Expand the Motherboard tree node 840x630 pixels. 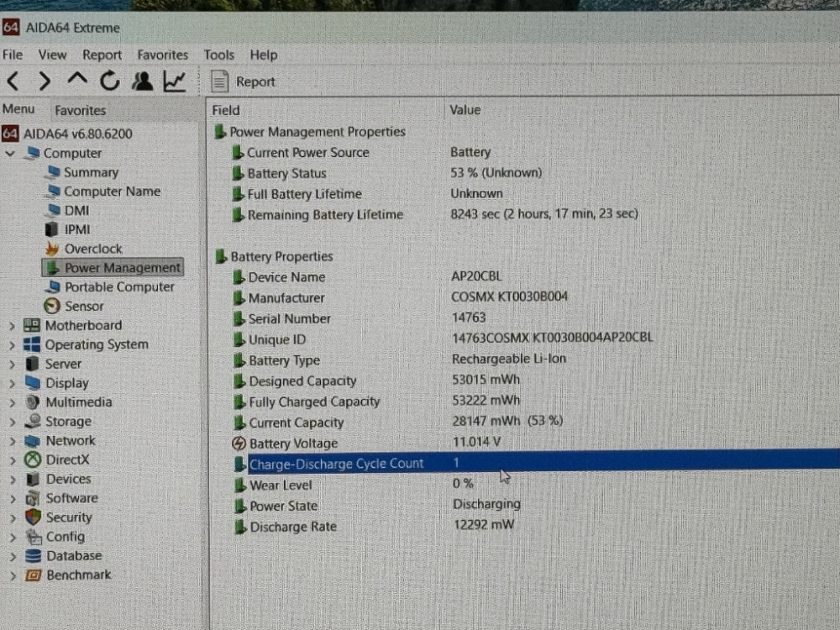(12, 326)
